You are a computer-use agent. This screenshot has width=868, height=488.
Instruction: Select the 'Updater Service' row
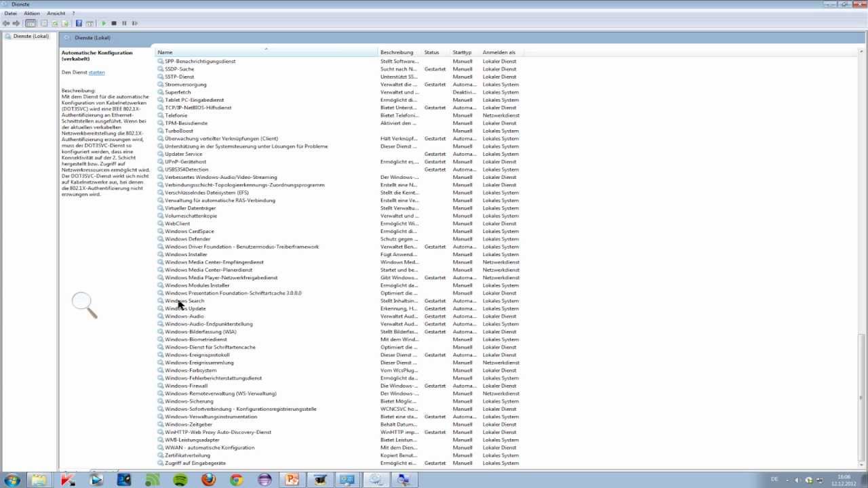click(x=341, y=154)
